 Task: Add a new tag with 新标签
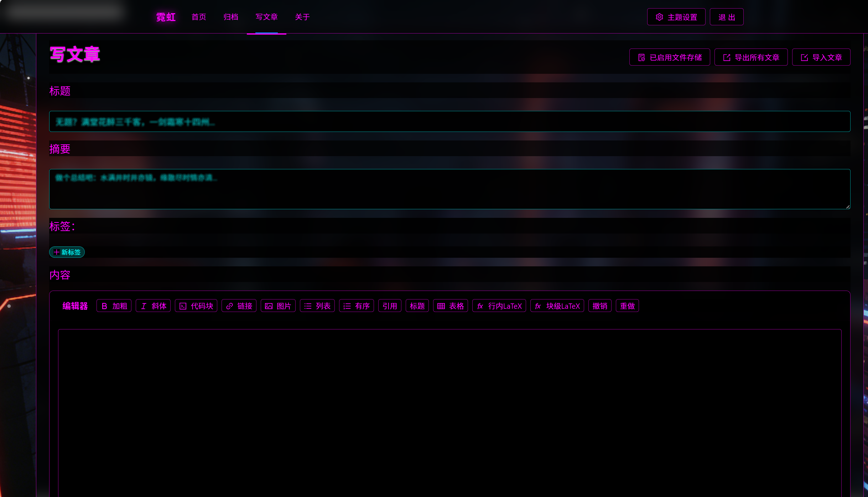(67, 252)
